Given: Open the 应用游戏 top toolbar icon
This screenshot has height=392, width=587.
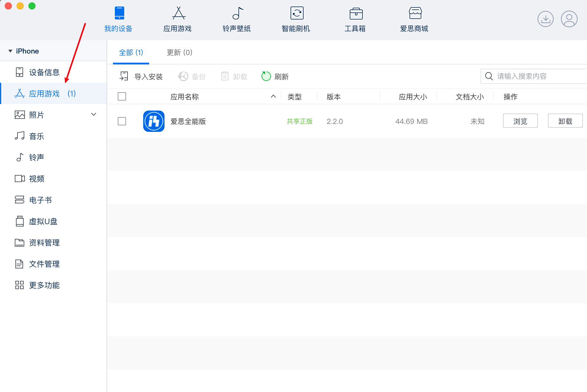Looking at the screenshot, I should click(179, 13).
